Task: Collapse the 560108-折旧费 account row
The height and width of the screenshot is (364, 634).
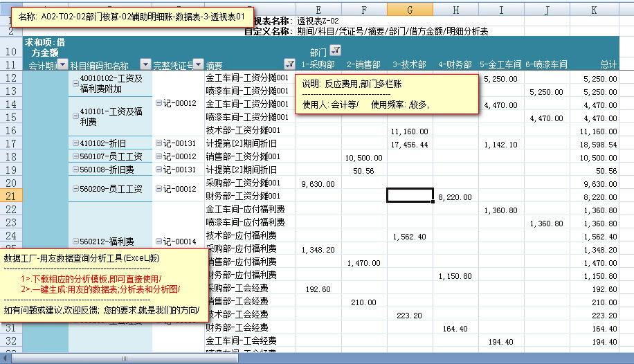Action: pos(75,170)
